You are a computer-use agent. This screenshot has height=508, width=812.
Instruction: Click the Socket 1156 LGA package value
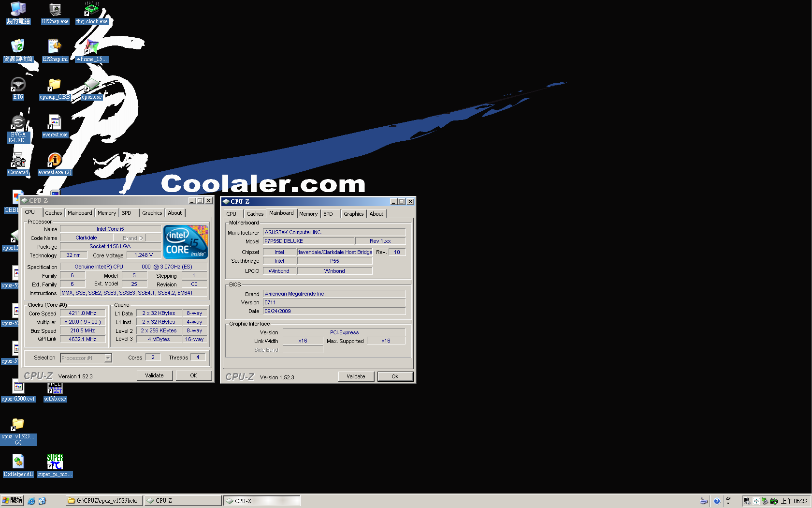[x=110, y=247]
